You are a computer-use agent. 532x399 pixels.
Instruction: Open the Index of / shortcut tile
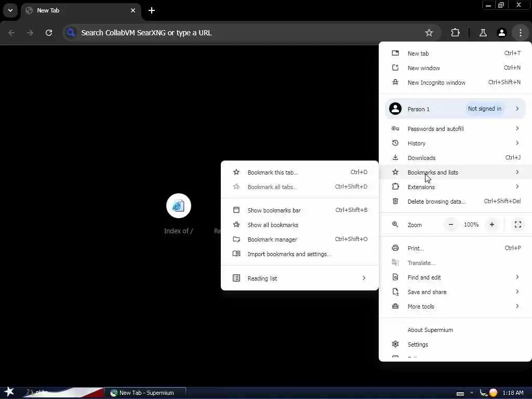[179, 214]
